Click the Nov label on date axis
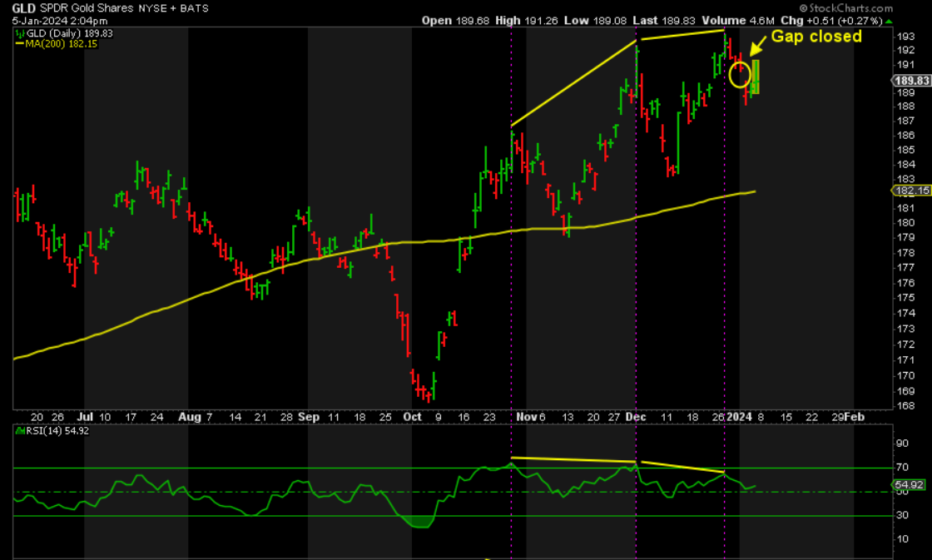The width and height of the screenshot is (932, 560). click(x=527, y=417)
